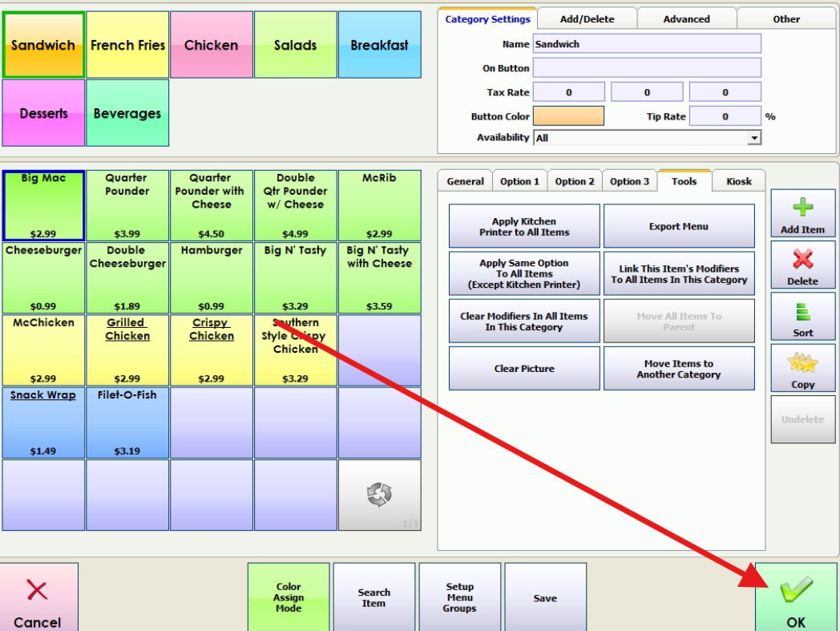The width and height of the screenshot is (840, 631).
Task: Switch to the Add/Delete tab
Action: (x=588, y=18)
